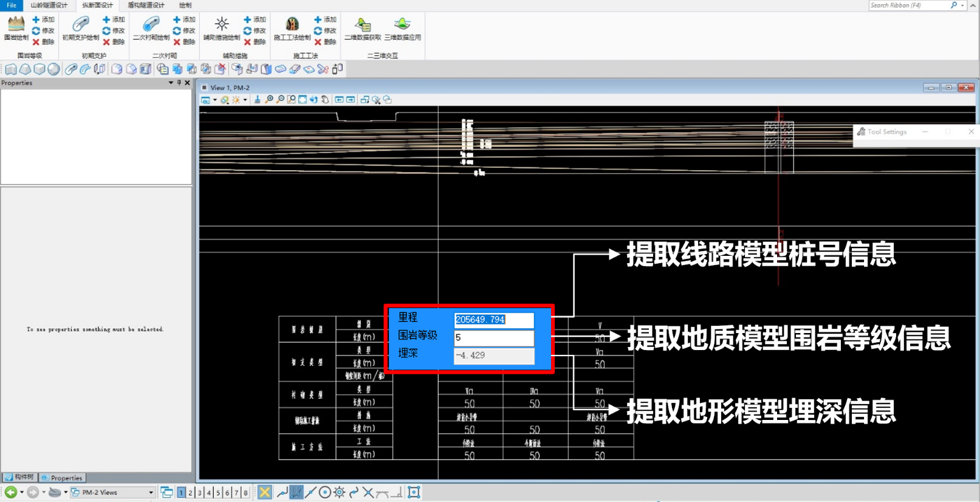Click the 三维数据应用 icon
The width and height of the screenshot is (980, 502).
[x=402, y=28]
